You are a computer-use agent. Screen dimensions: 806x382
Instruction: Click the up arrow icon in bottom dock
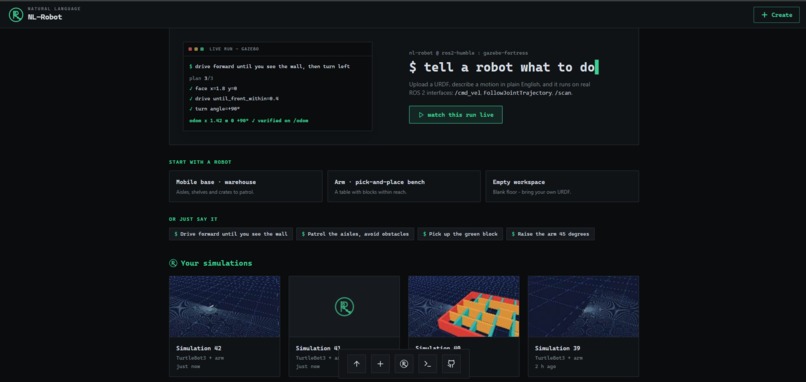pos(357,364)
